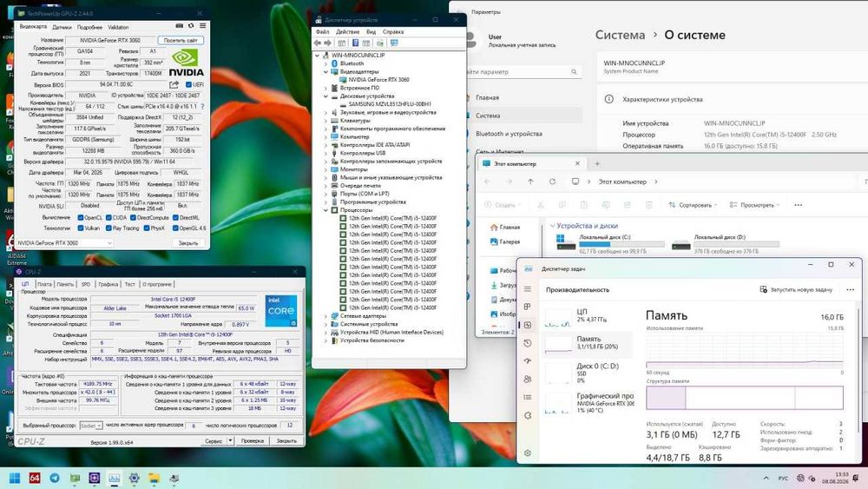Open Task Manager Details icon
The width and height of the screenshot is (868, 489).
click(x=528, y=397)
